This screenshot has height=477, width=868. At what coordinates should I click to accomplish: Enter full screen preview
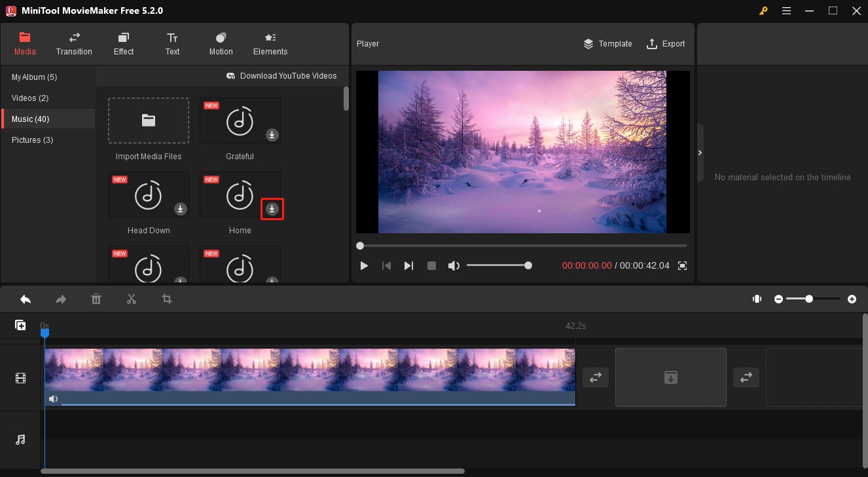tap(683, 265)
